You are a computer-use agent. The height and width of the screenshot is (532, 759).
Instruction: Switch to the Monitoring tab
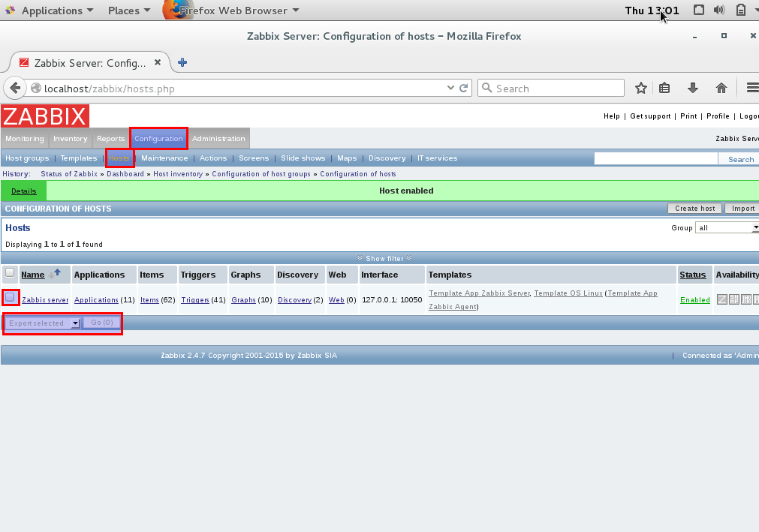coord(25,138)
